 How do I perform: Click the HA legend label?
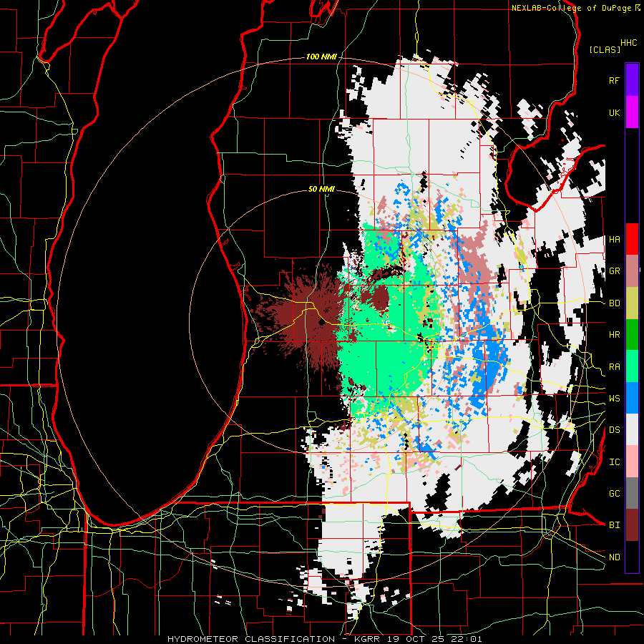[x=615, y=240]
